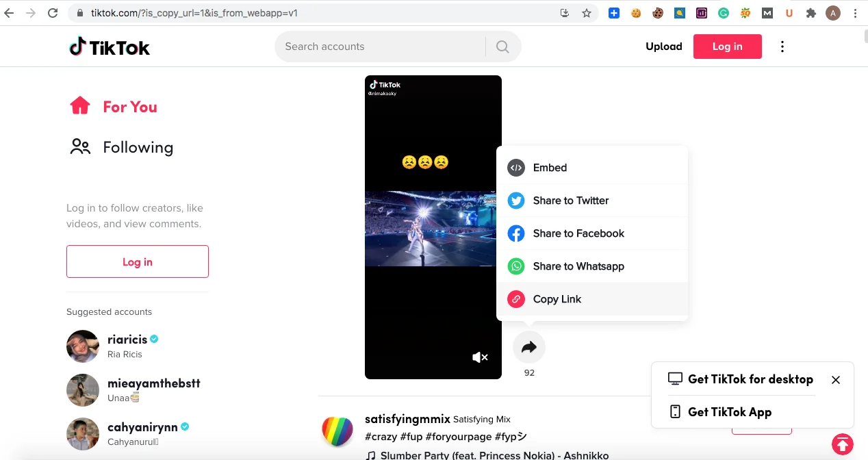
Task: Click the mieayamthebstt profile avatar
Action: 83,390
